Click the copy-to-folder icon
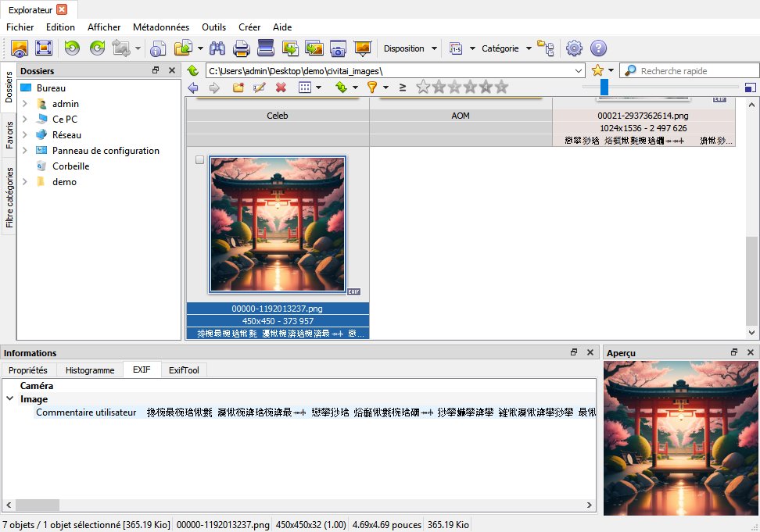 (x=183, y=48)
